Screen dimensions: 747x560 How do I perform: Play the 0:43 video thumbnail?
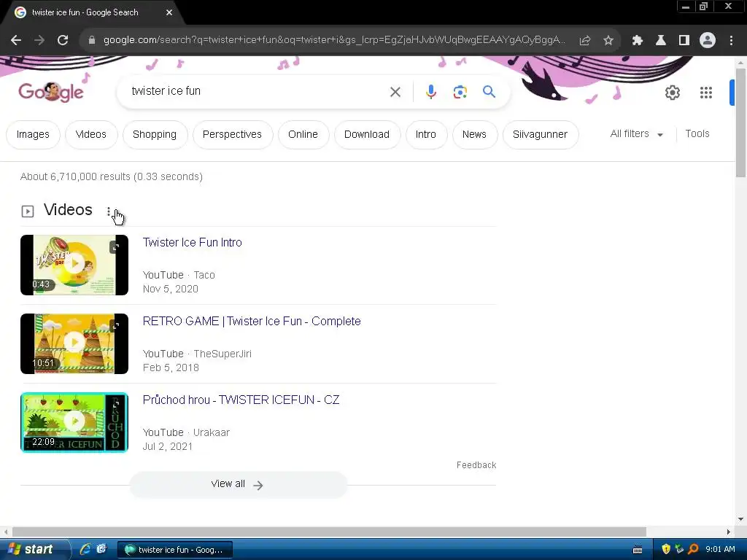coord(74,265)
